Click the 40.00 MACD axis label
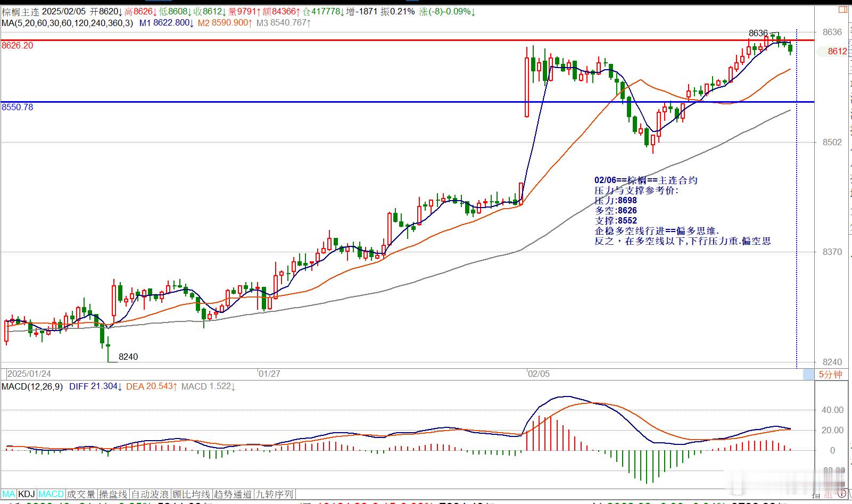This screenshot has width=852, height=504. pos(832,410)
